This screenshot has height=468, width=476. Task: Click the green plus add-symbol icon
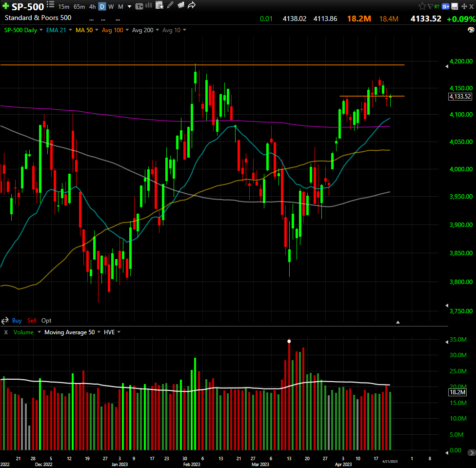coord(5,6)
